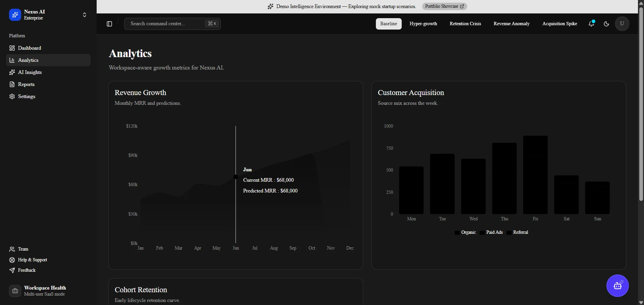Open Portfolio Showcase link

pos(444,6)
